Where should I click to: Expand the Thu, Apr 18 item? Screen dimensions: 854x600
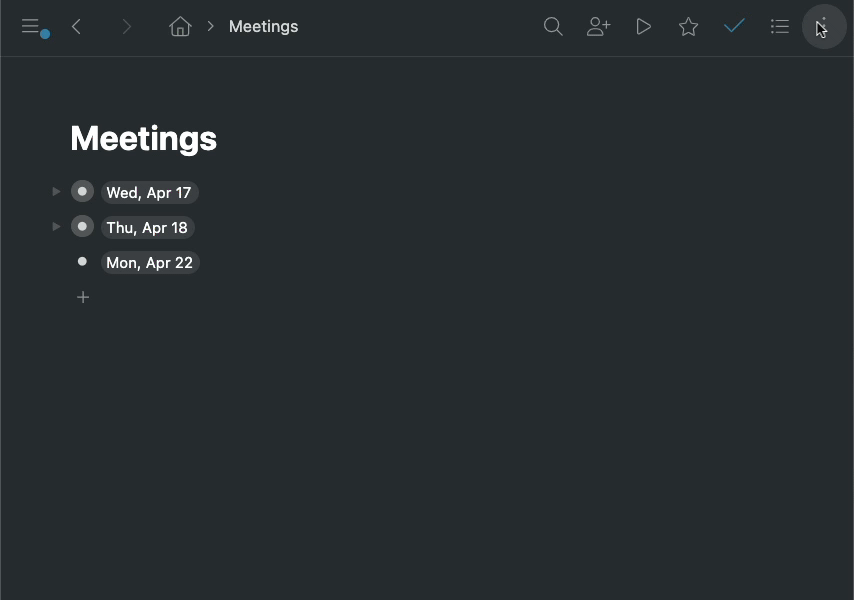[x=56, y=226]
